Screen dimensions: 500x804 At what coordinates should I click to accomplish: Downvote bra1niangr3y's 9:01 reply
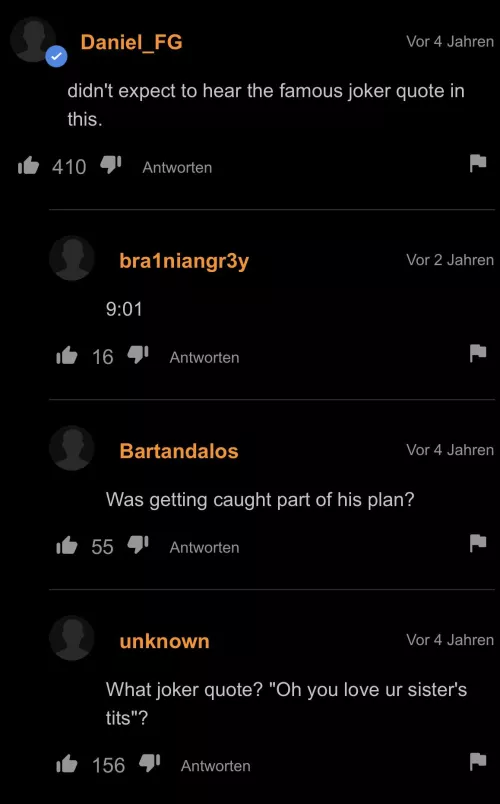(138, 355)
